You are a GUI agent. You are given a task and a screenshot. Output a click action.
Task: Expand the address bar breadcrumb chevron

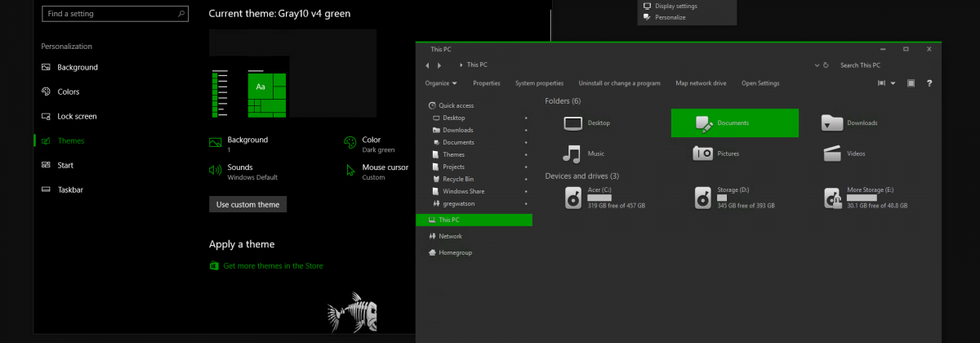[x=462, y=65]
